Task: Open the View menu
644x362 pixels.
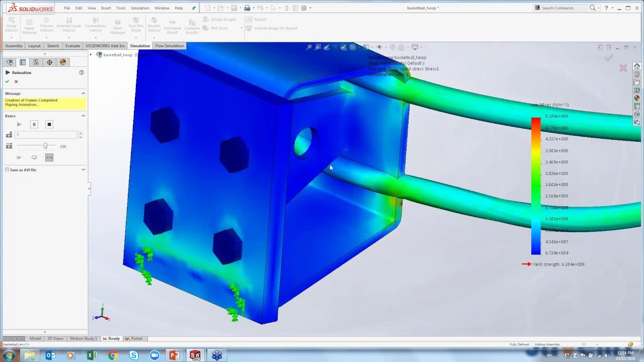Action: (92, 8)
